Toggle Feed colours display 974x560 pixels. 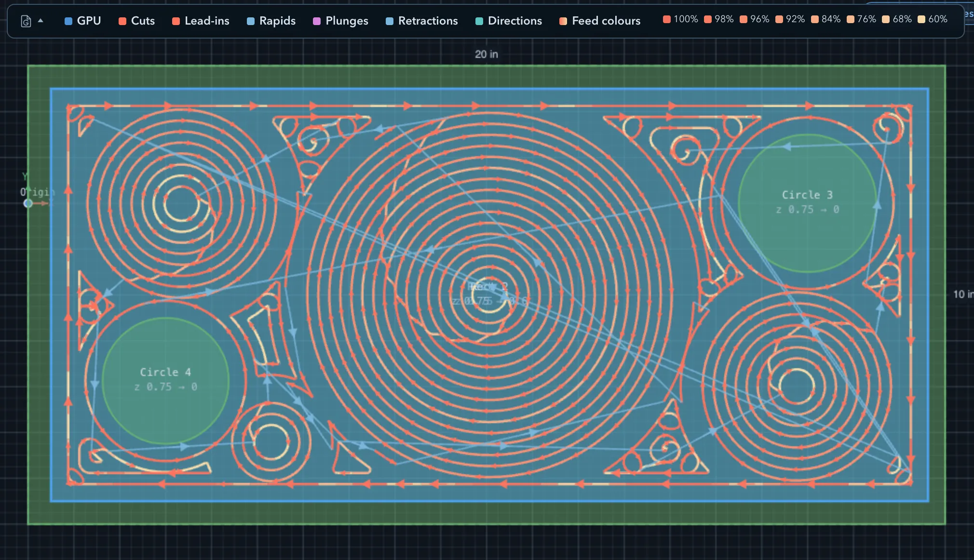coord(600,21)
